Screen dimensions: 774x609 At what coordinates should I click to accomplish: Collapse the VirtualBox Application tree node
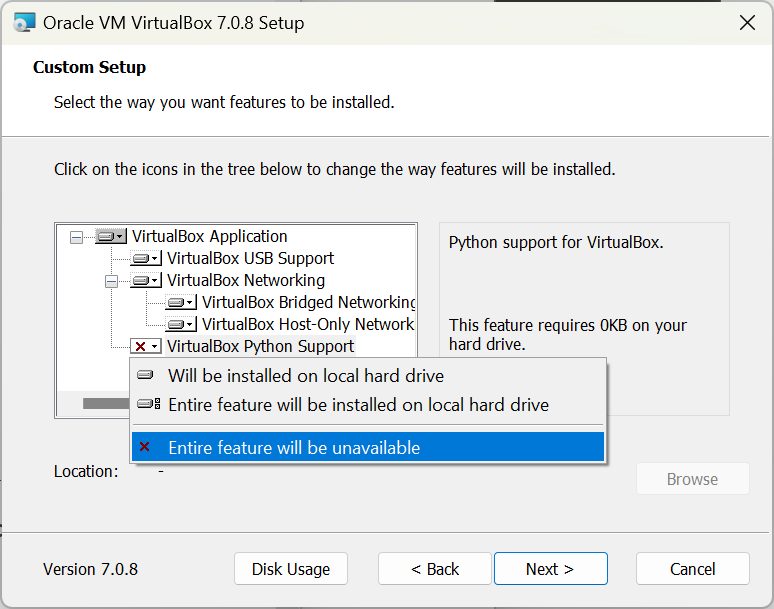(77, 237)
